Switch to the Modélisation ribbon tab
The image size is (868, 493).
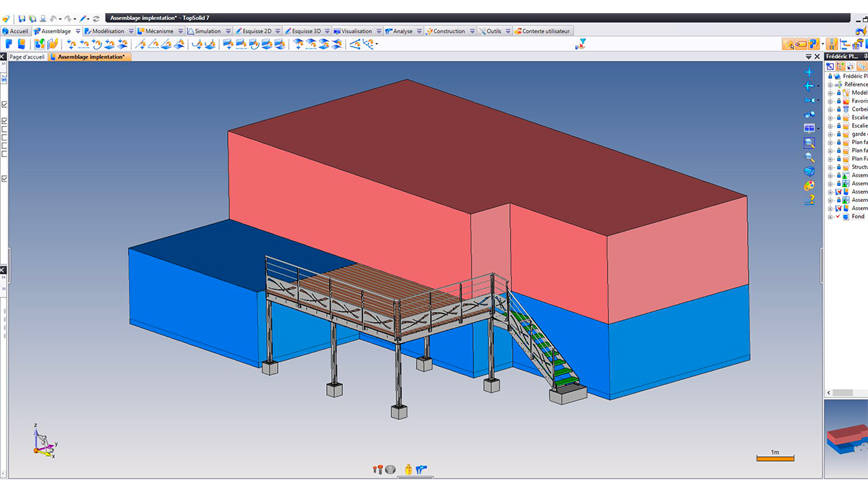[x=107, y=31]
